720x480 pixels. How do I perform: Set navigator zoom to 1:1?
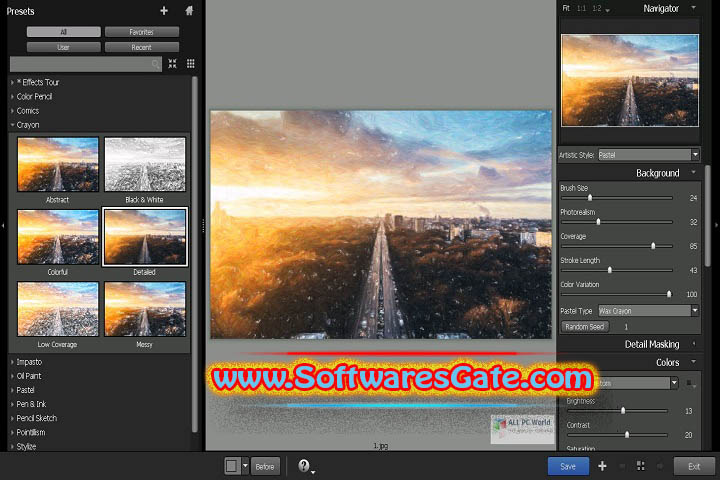[581, 8]
